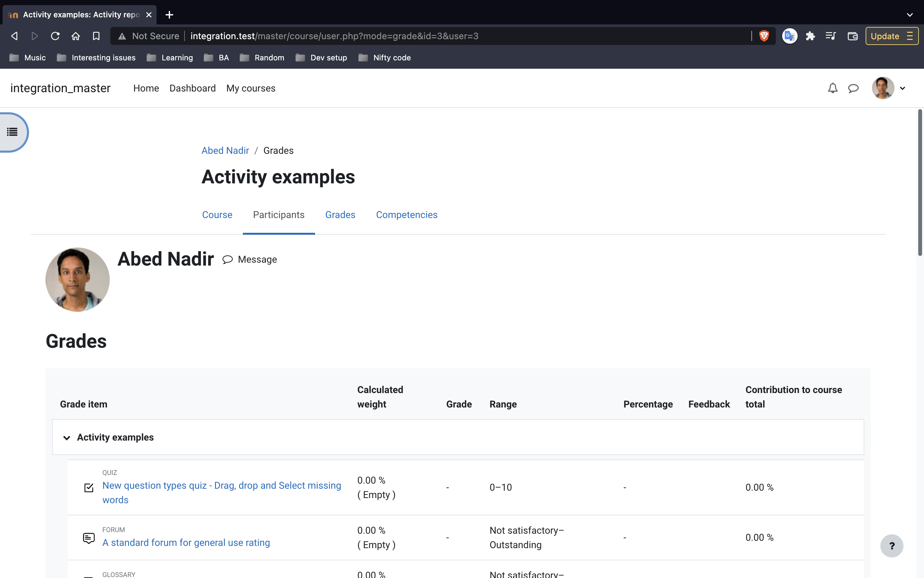Click the Grade item column header
This screenshot has height=578, width=924.
[84, 405]
